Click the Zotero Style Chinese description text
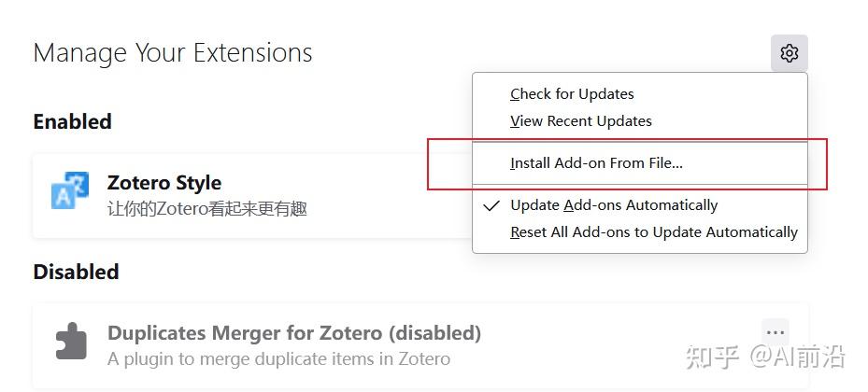This screenshot has height=392, width=868. coord(207,208)
